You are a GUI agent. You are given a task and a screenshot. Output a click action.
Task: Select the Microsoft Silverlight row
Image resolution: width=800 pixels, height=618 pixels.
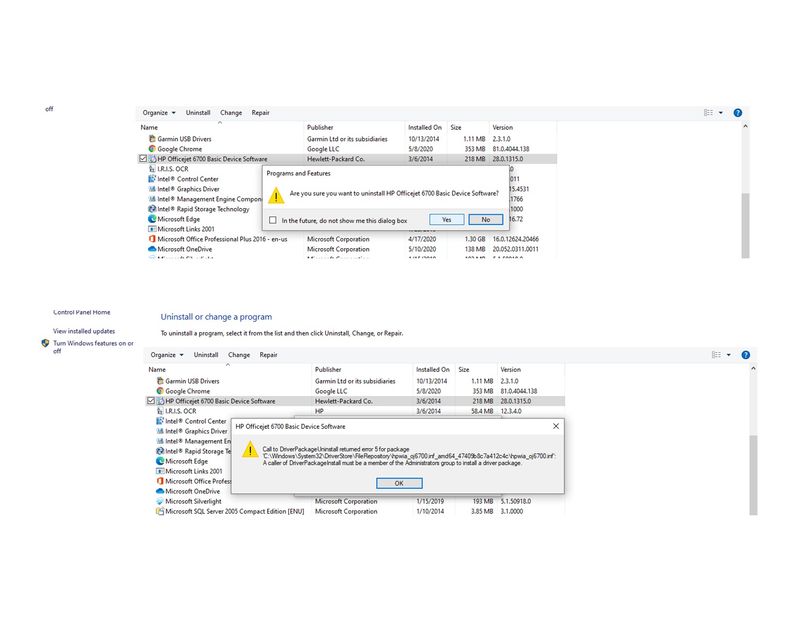point(355,501)
